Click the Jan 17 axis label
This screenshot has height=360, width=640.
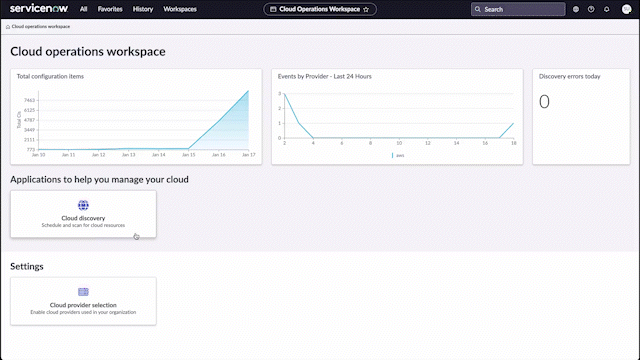click(x=249, y=155)
